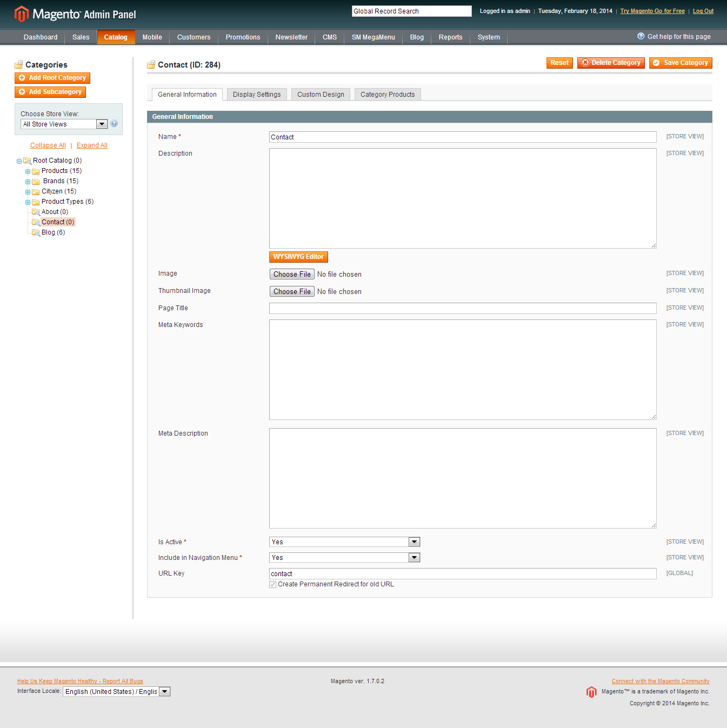Click Add Subcategory button
This screenshot has height=728, width=727.
coord(50,92)
